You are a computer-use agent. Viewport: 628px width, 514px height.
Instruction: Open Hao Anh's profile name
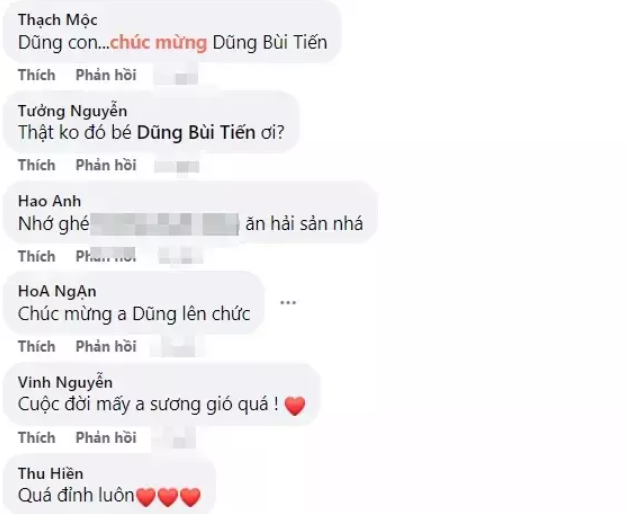pos(49,201)
